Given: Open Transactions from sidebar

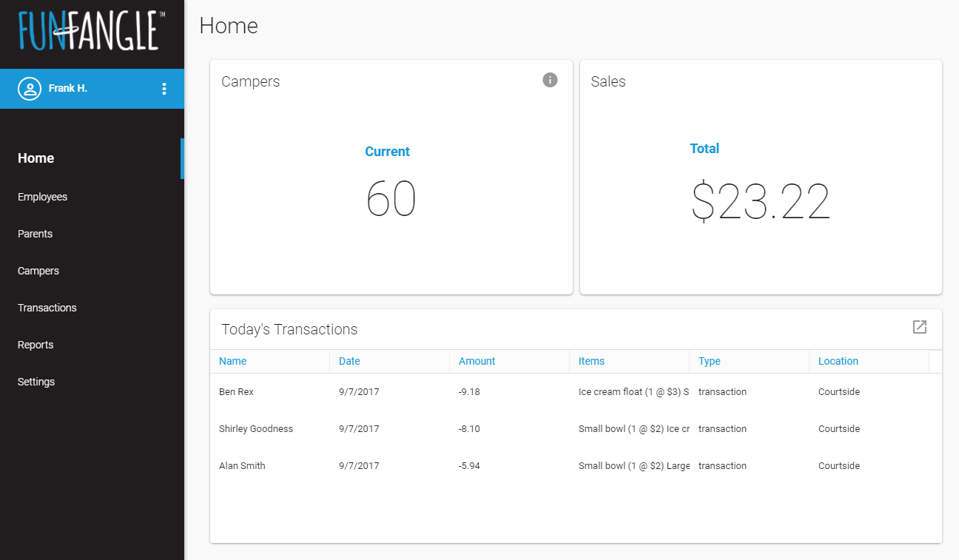Looking at the screenshot, I should [x=47, y=308].
